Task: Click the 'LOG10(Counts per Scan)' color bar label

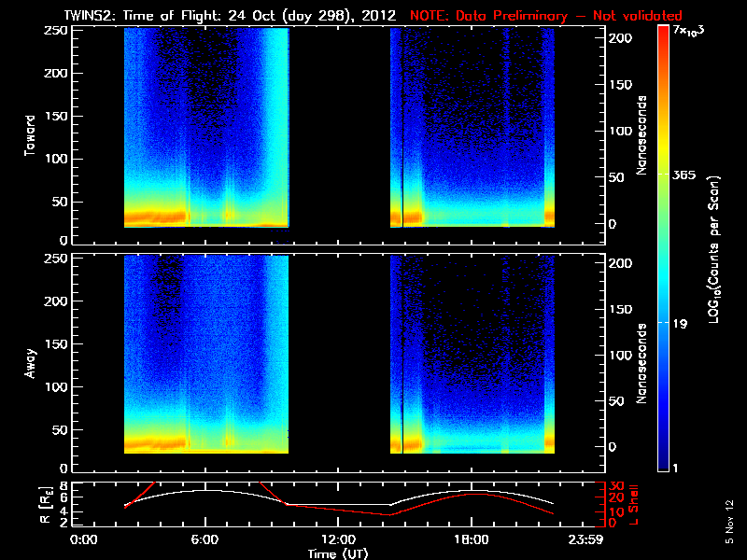Action: pyautogui.click(x=712, y=247)
